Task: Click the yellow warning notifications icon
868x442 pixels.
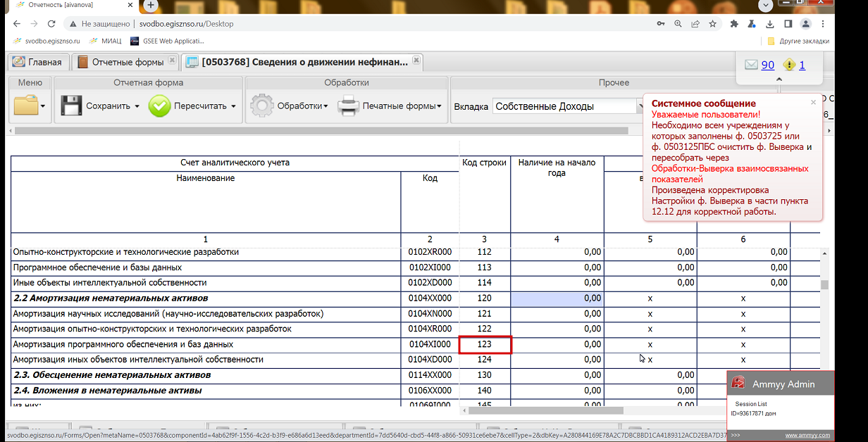Action: click(789, 65)
